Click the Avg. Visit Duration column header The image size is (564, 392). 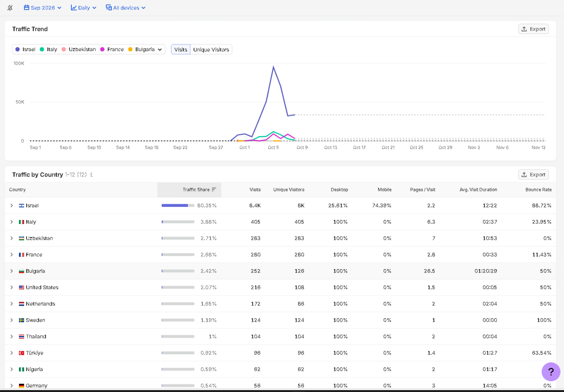[x=478, y=189]
